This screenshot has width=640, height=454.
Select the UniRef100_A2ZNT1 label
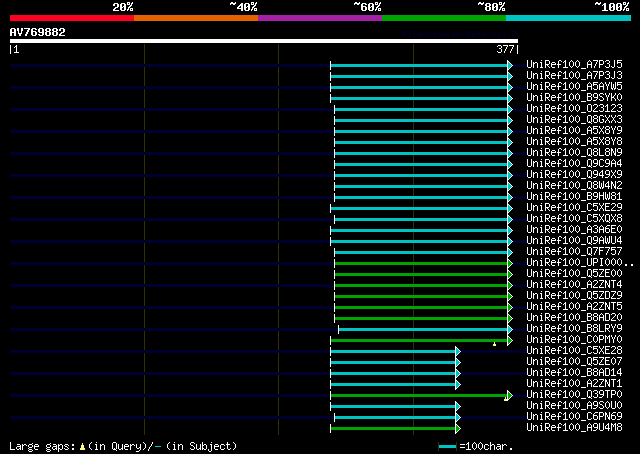574,384
